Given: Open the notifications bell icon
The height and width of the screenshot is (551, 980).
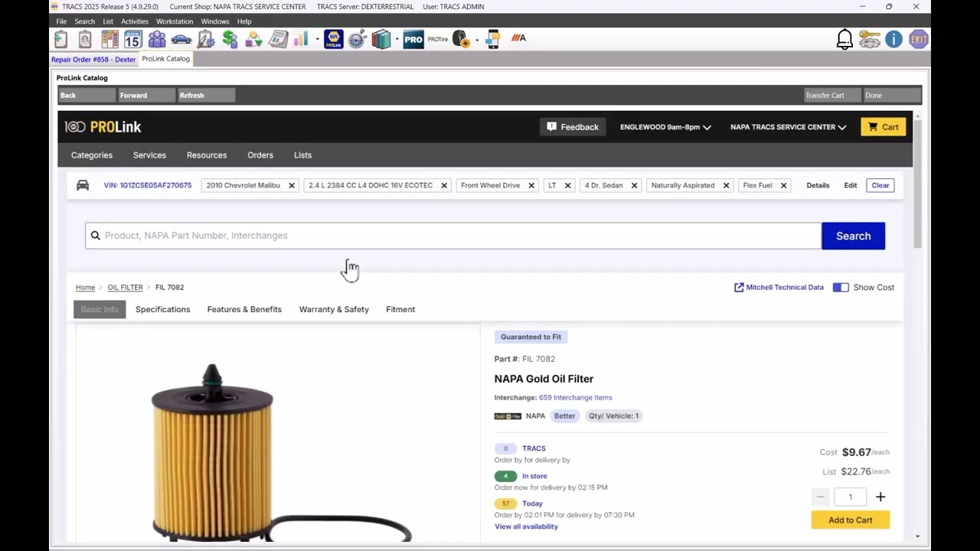Looking at the screenshot, I should coord(844,40).
